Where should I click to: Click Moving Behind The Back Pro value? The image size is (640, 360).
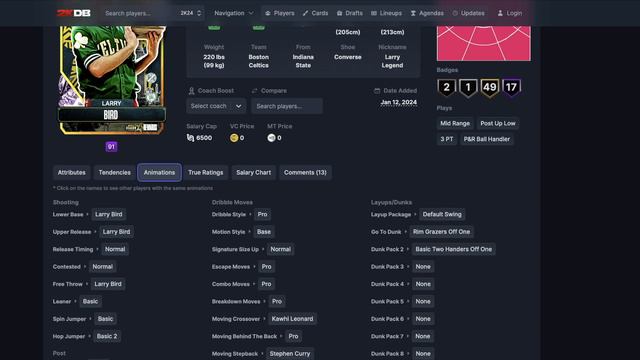point(293,336)
